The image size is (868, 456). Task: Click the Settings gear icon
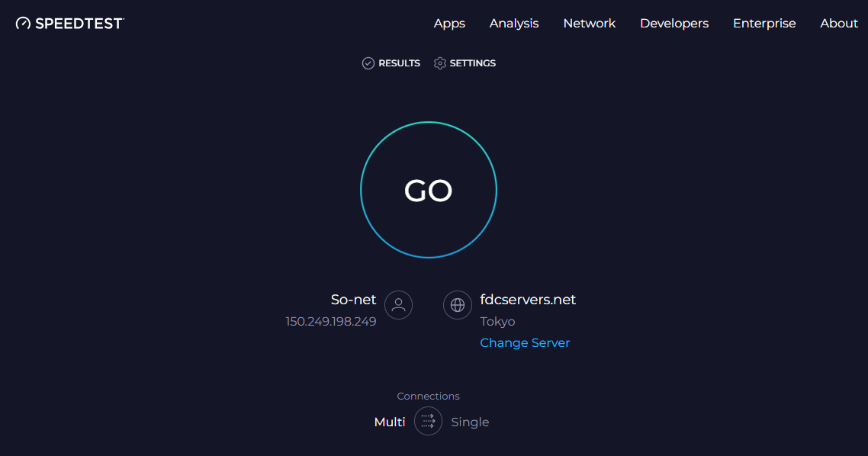[440, 63]
